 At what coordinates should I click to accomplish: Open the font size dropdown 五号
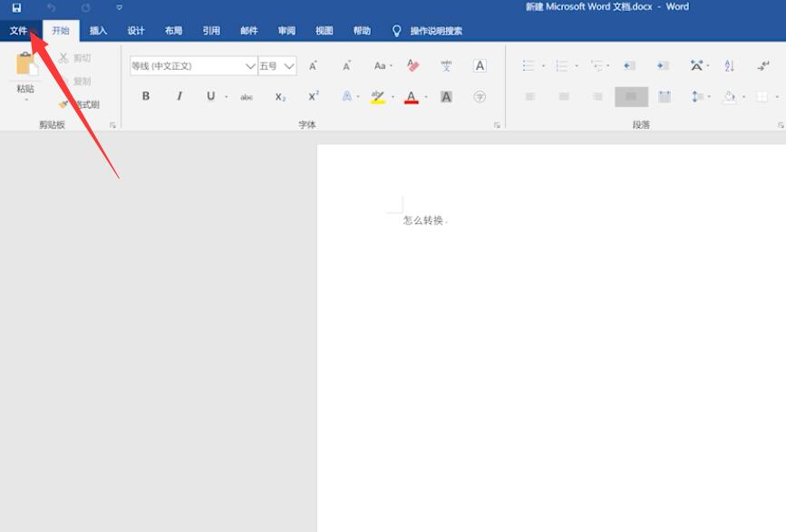[x=288, y=66]
